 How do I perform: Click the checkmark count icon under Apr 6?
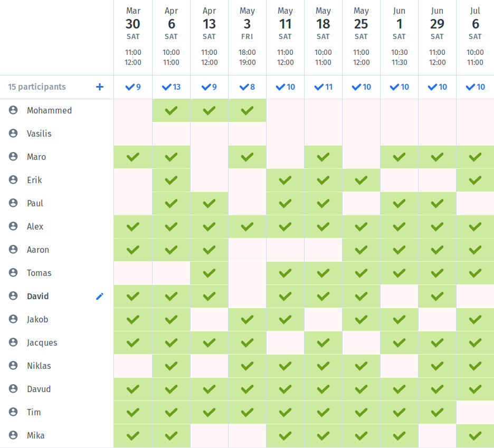167,87
